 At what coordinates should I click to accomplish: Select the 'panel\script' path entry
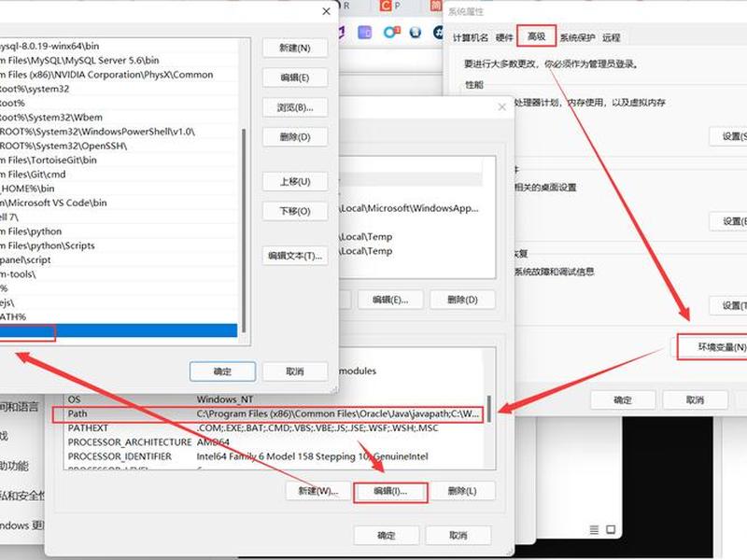[x=119, y=260]
